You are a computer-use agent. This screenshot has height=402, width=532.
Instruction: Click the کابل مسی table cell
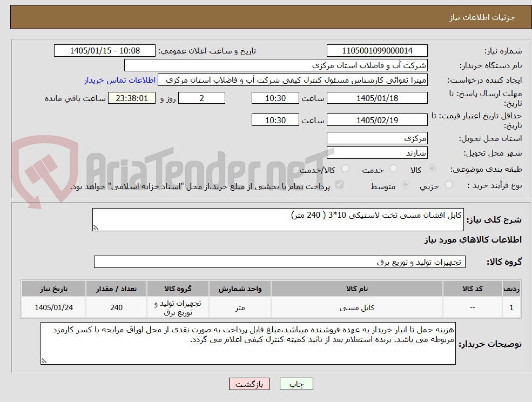tap(356, 307)
